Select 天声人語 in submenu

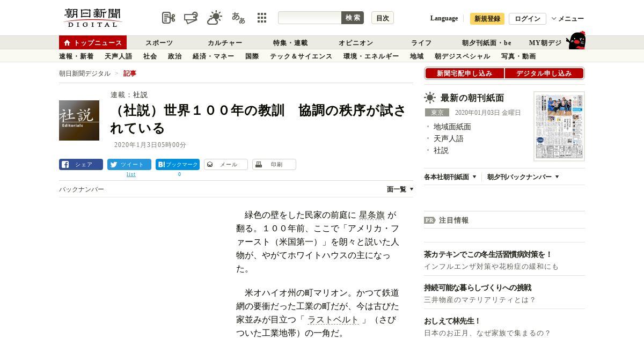118,56
